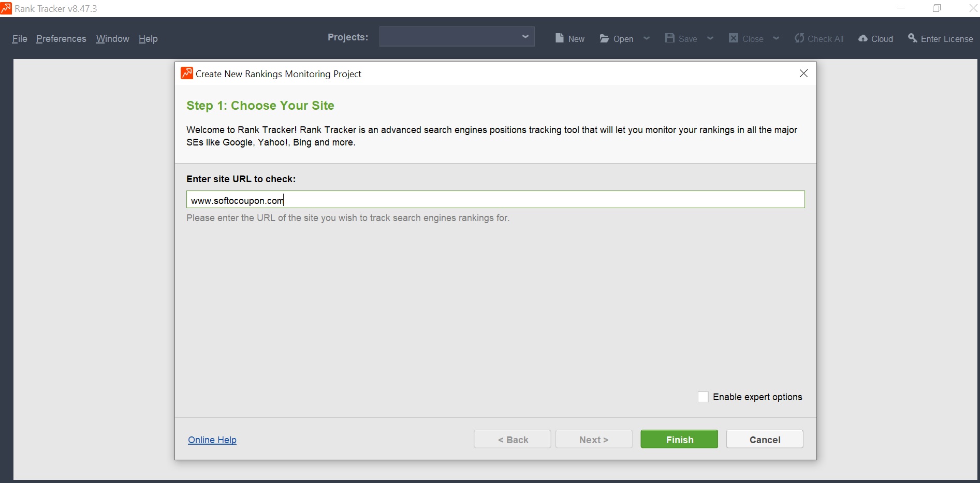Click the green Finish button

(x=679, y=440)
